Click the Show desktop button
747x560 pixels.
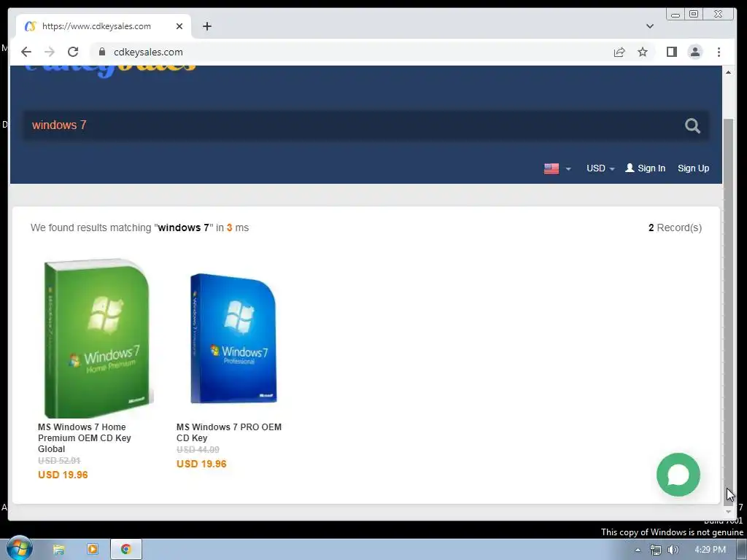pos(742,550)
